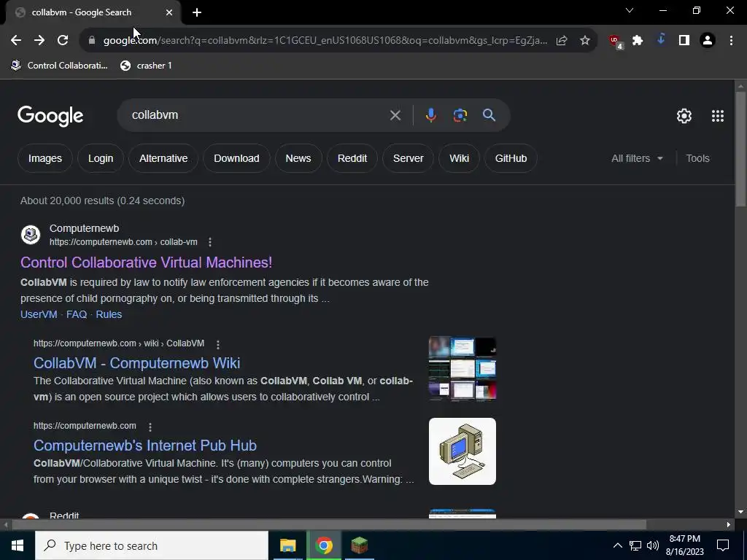Bookmark this page with the star icon

pyautogui.click(x=585, y=41)
